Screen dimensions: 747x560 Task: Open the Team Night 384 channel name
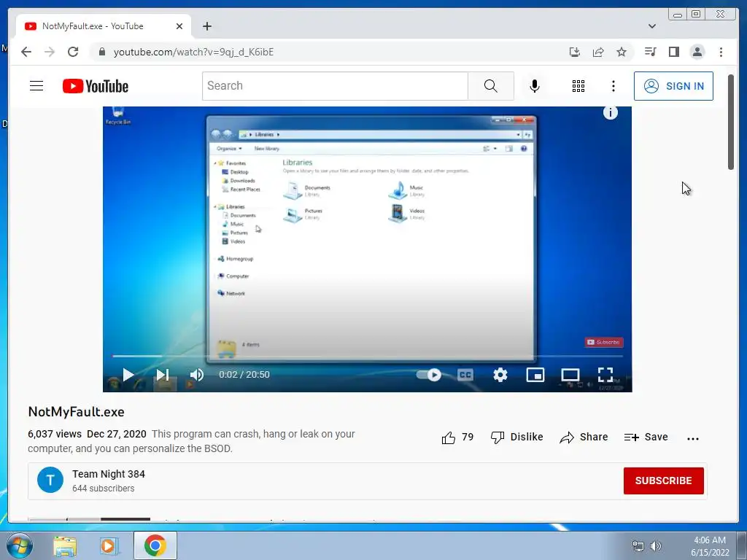[x=109, y=474]
